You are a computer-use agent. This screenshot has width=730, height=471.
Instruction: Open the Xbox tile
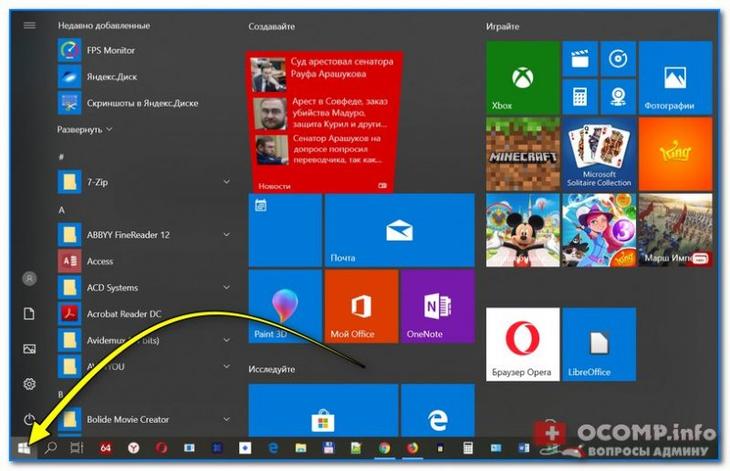(522, 78)
